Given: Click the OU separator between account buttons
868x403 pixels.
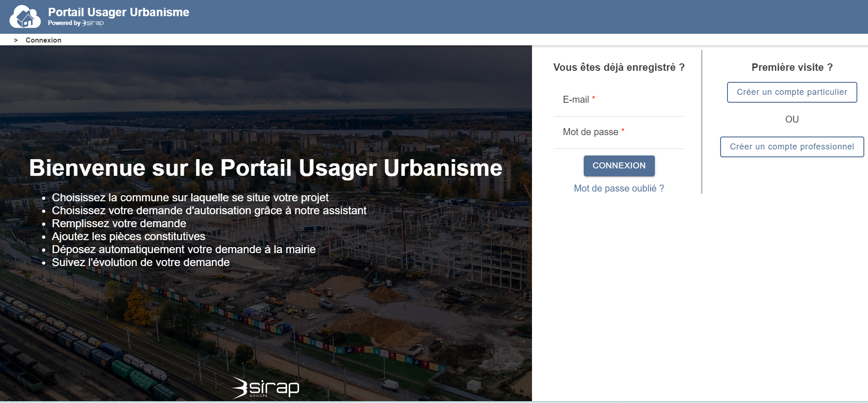Looking at the screenshot, I should coord(792,119).
